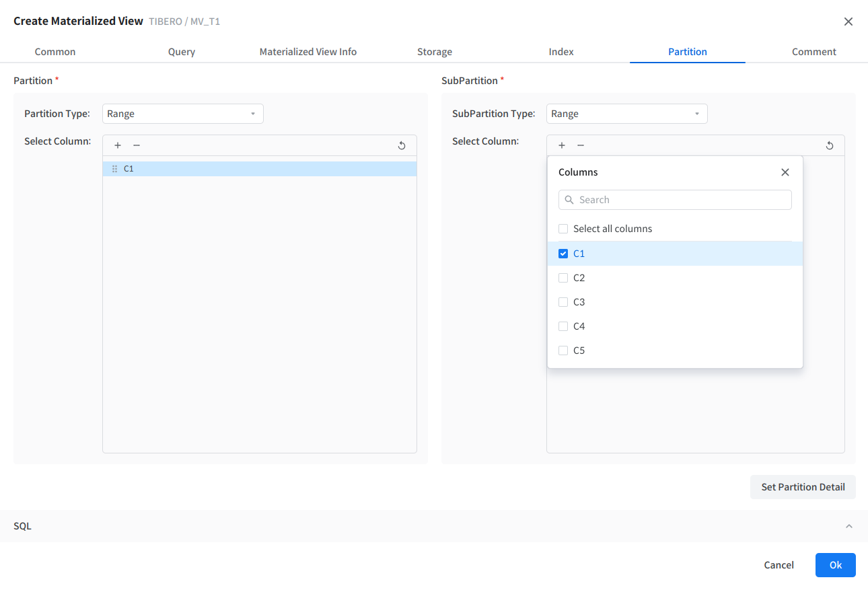Tick the C5 column checkbox
The width and height of the screenshot is (868, 590).
click(x=563, y=351)
